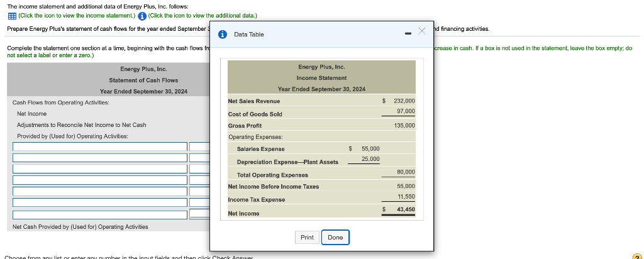Screen dimensions: 644x259
Task: Click the 'Cash Flows from Operating Activities:' heading
Action: pos(61,102)
